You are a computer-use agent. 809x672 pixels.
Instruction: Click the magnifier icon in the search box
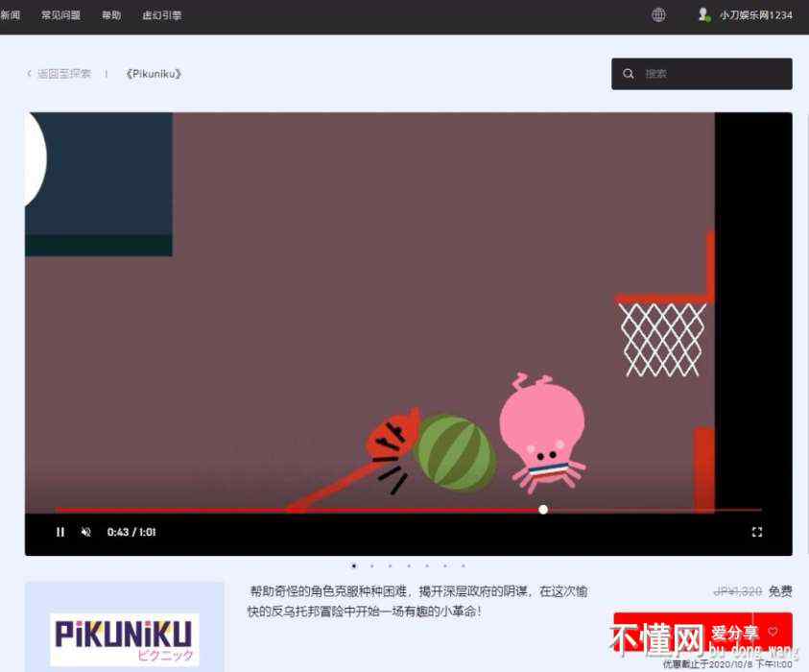629,74
